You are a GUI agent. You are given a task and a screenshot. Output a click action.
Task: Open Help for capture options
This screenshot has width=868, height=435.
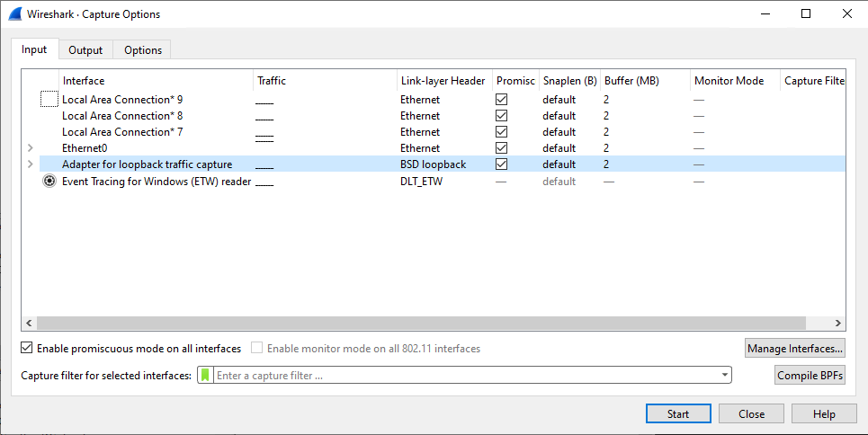824,414
